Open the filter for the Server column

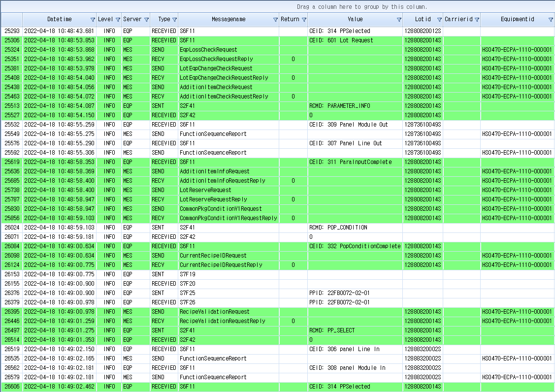(146, 20)
